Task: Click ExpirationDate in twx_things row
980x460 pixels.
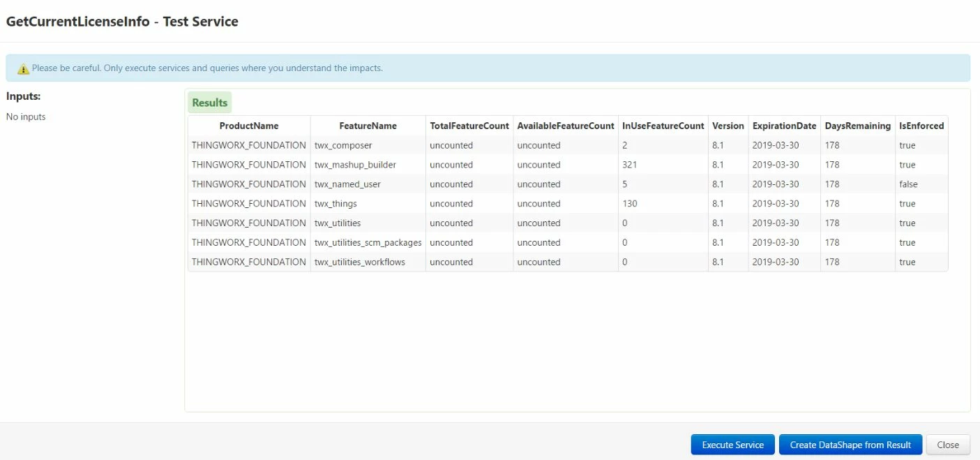Action: pyautogui.click(x=785, y=204)
